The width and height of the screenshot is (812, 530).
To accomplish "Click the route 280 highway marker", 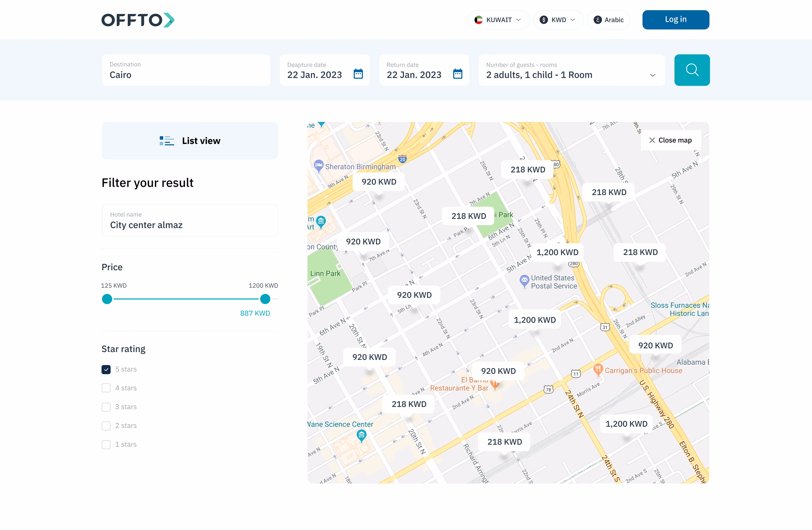I will pos(574,264).
